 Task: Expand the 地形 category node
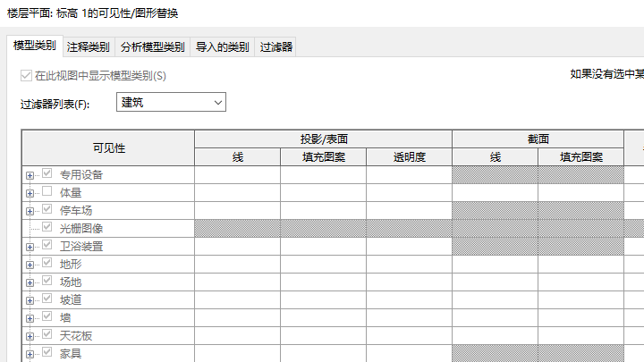(x=30, y=265)
